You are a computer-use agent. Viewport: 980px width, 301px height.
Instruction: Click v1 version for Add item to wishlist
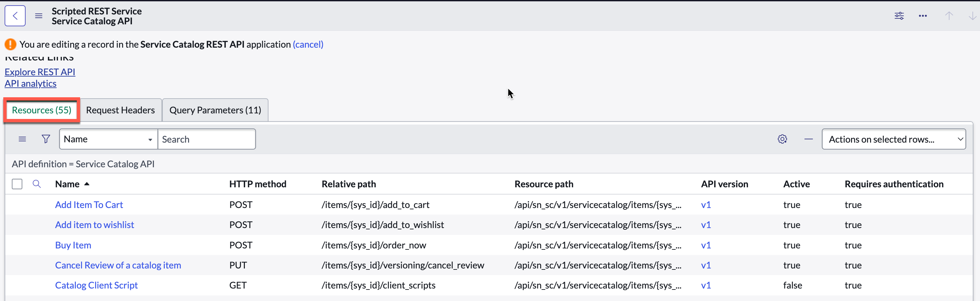(x=706, y=225)
